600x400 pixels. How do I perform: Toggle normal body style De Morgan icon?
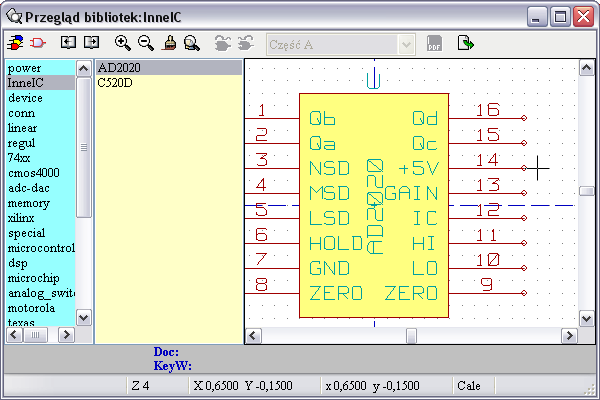click(223, 43)
